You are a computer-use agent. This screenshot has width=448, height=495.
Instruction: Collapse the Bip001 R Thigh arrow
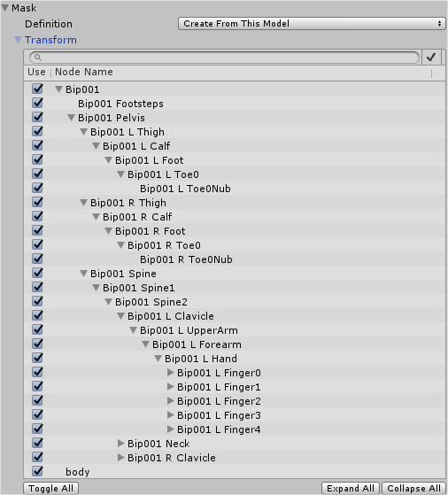pyautogui.click(x=83, y=203)
